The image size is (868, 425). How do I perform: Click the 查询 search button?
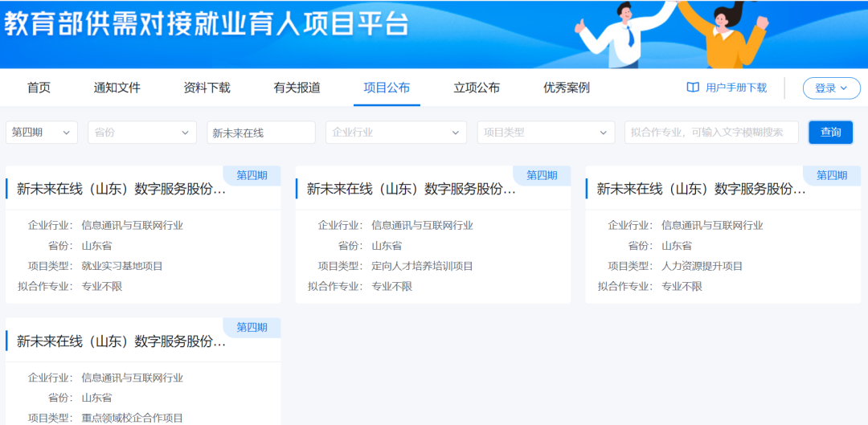[830, 133]
